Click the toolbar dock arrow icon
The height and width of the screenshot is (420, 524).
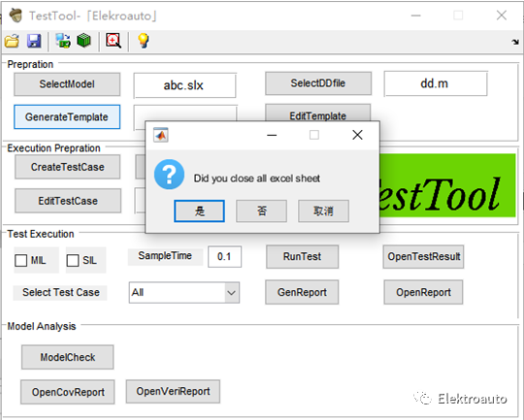tap(515, 42)
